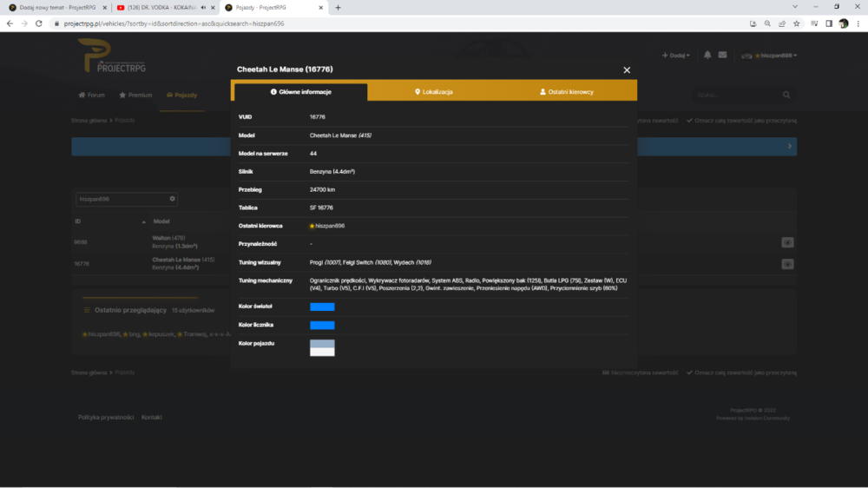Click the search magnifier icon in header
The image size is (868, 488).
(x=786, y=95)
